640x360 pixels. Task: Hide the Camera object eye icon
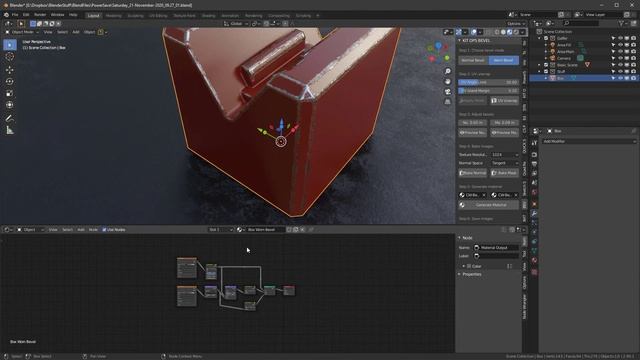[620, 58]
